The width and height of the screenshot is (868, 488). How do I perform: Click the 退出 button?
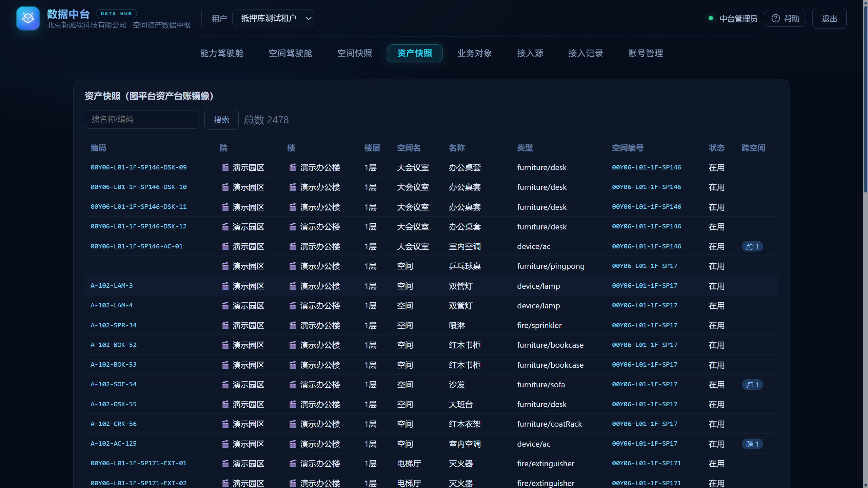point(829,18)
